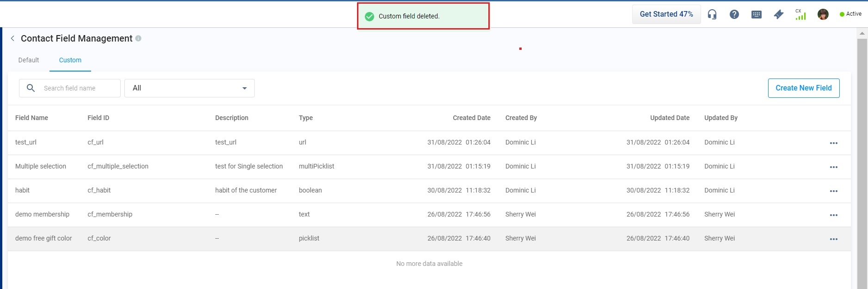Open the three-dot menu for demo membership

point(833,215)
